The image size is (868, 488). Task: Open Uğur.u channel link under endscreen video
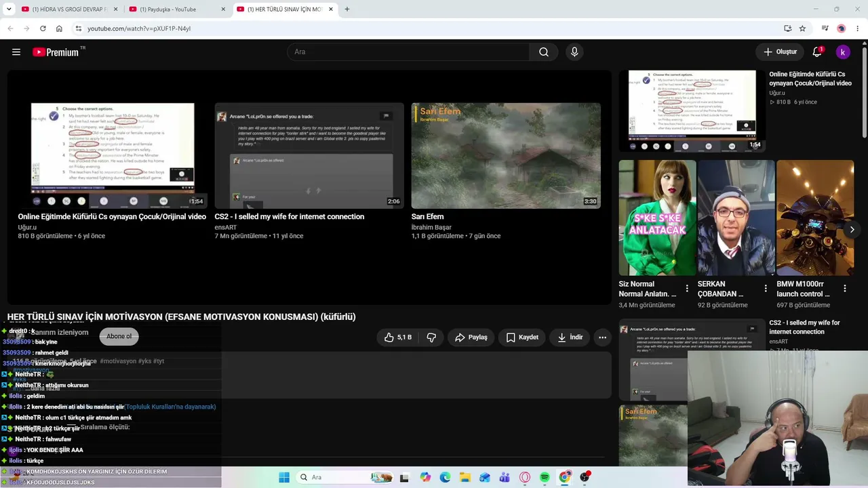pos(27,228)
